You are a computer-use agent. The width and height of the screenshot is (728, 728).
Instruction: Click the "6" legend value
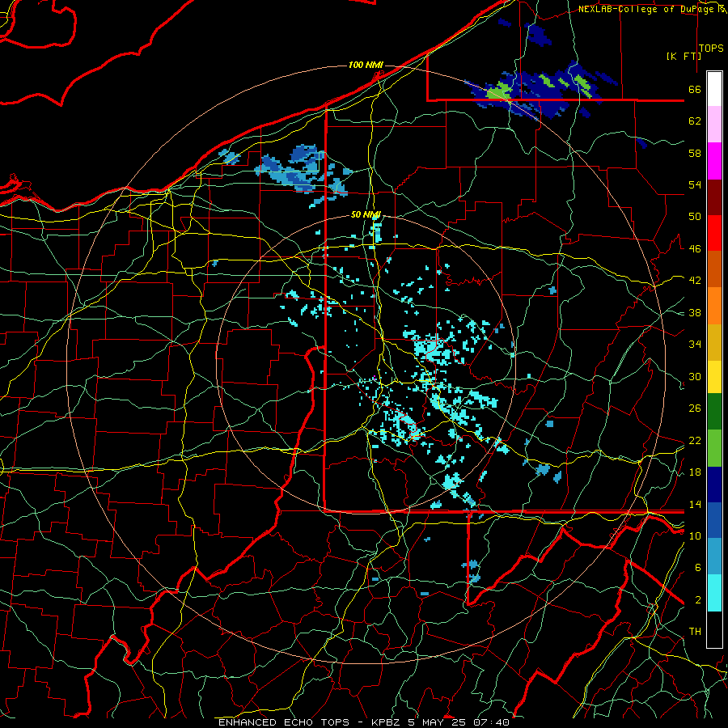coord(698,568)
